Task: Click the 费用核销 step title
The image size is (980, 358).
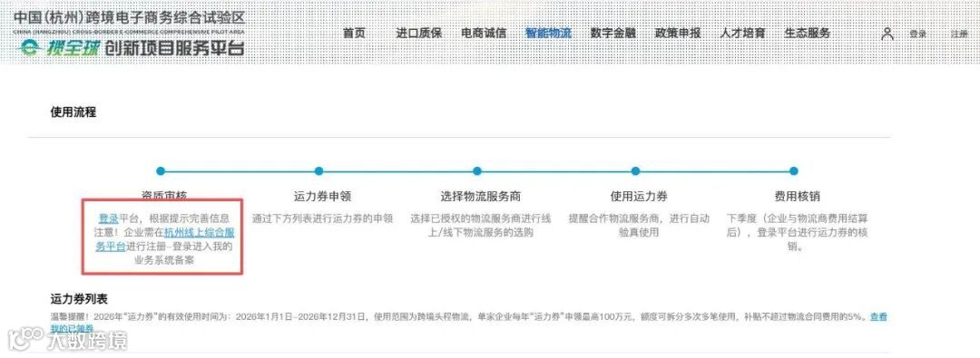Action: (798, 196)
